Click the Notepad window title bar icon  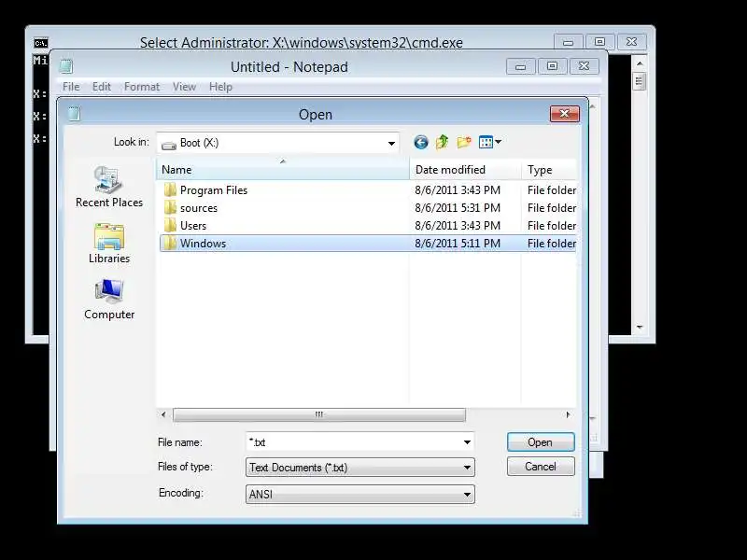(65, 66)
